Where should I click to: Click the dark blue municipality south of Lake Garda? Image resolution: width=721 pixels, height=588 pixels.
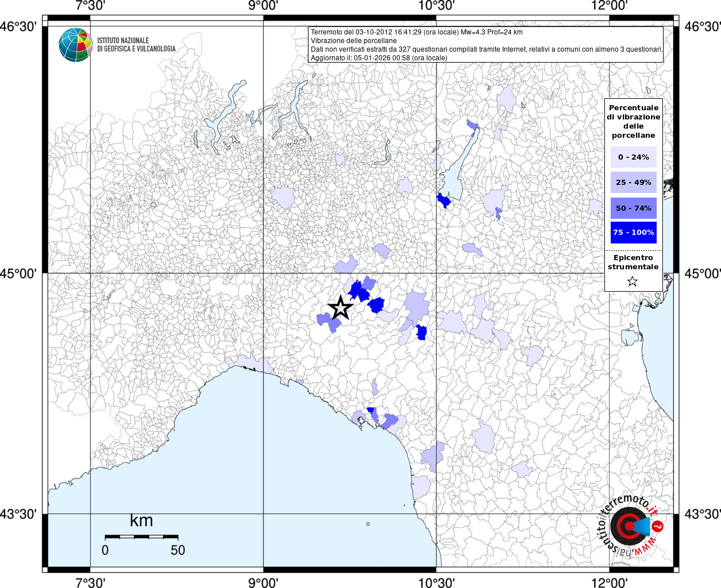point(444,200)
